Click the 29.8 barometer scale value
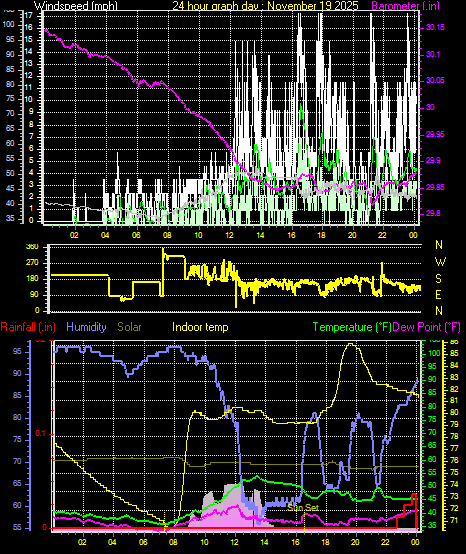Viewport: 466px width, 554px height. tap(433, 213)
